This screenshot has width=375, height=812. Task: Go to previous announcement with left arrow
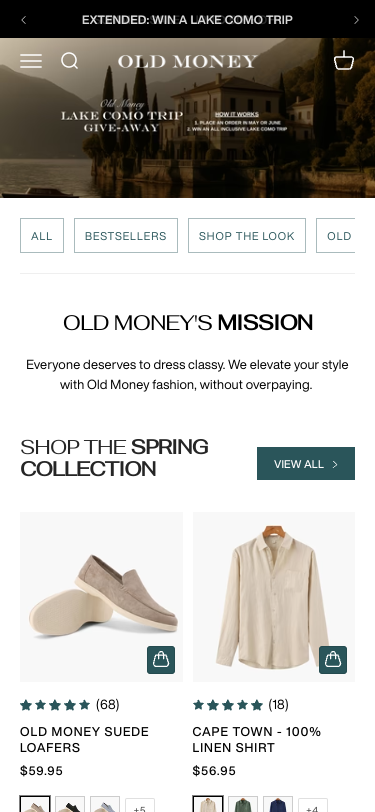pos(23,20)
